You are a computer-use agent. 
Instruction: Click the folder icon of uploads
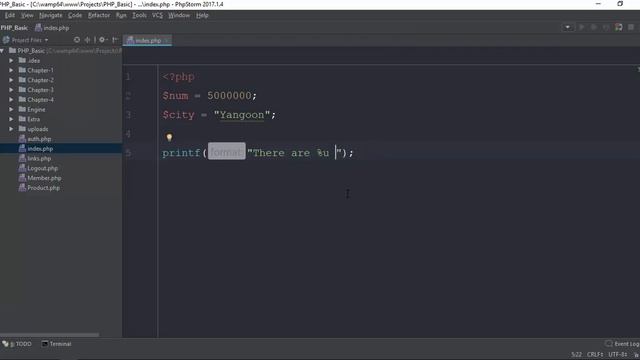click(x=22, y=129)
